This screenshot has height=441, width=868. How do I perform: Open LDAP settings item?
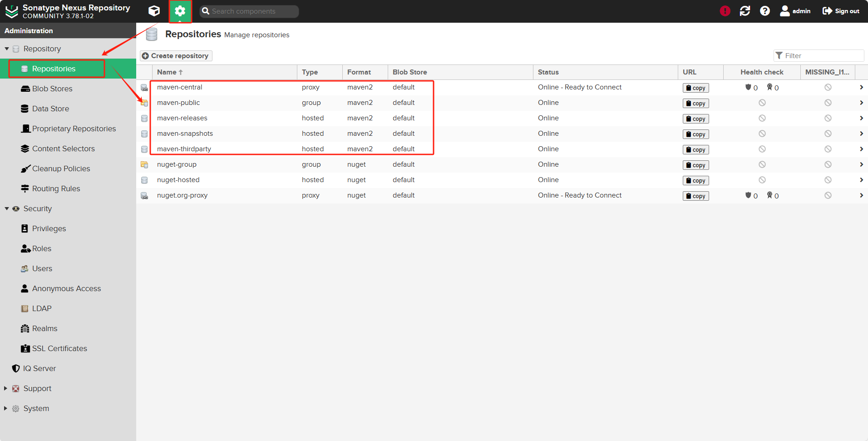tap(68, 308)
